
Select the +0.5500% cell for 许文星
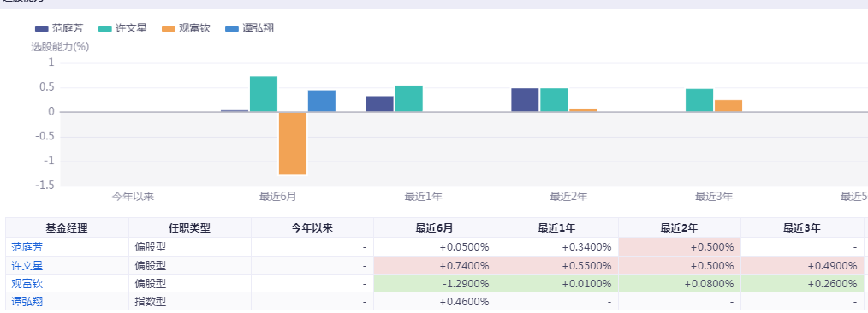557,265
